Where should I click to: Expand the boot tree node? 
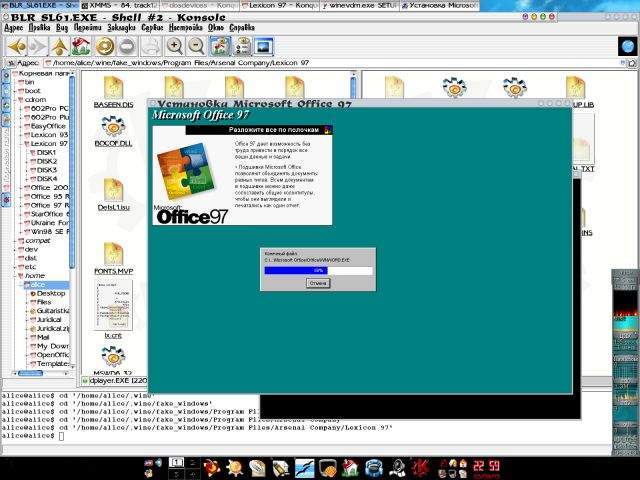point(16,91)
